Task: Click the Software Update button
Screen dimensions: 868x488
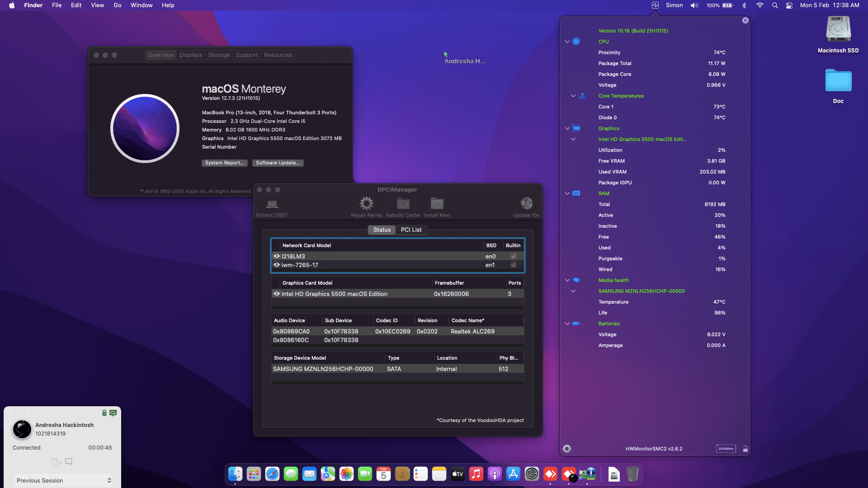Action: 278,163
